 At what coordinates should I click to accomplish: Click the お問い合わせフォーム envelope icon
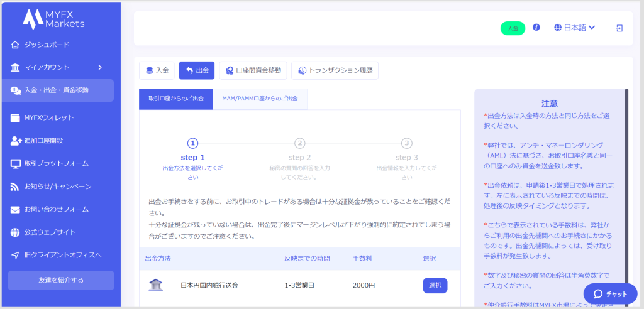16,209
